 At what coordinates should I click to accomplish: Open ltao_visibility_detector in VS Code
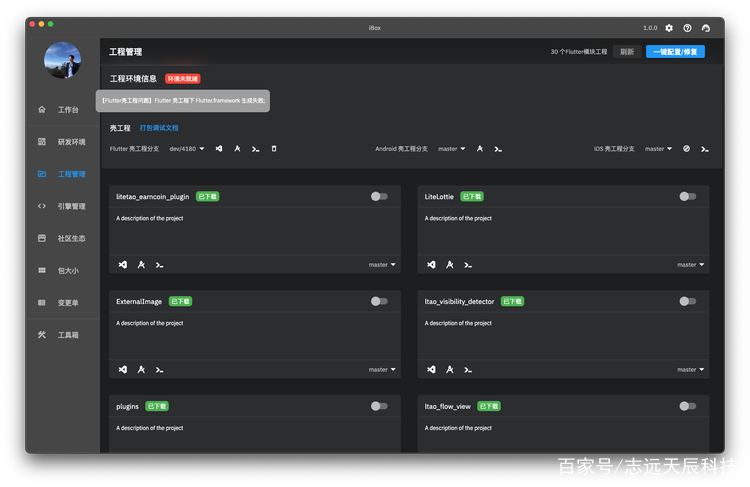[431, 369]
